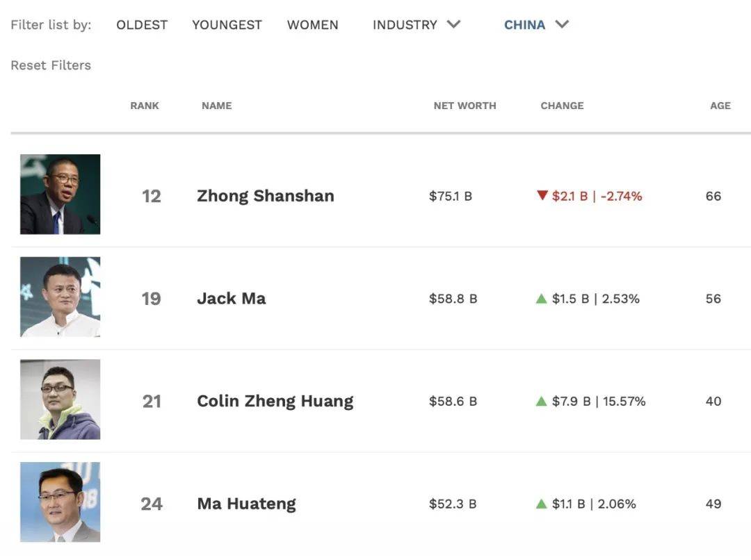Screen dimensions: 751x560
Task: Sort by the Name column header
Action: pos(216,106)
